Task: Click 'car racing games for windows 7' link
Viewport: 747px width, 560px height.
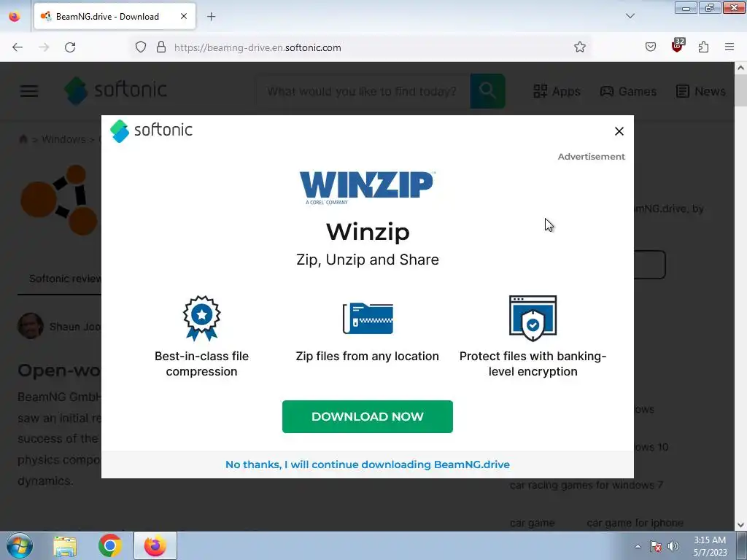Action: tap(587, 485)
